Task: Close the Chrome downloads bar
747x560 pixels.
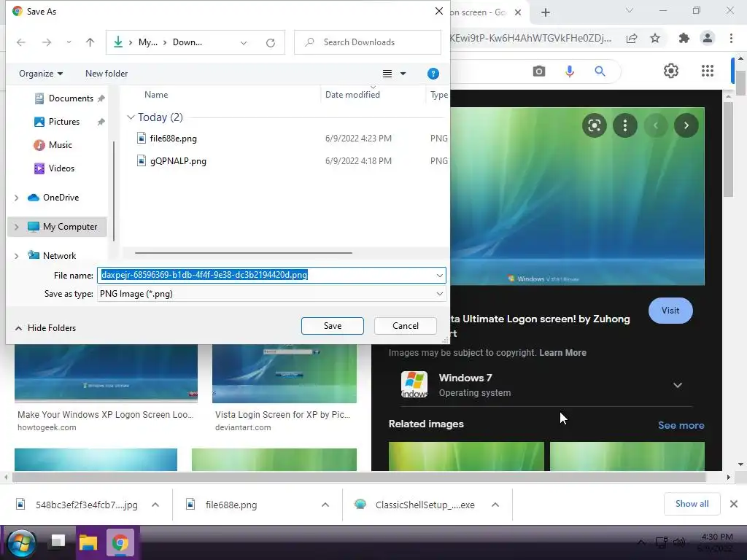Action: (734, 505)
